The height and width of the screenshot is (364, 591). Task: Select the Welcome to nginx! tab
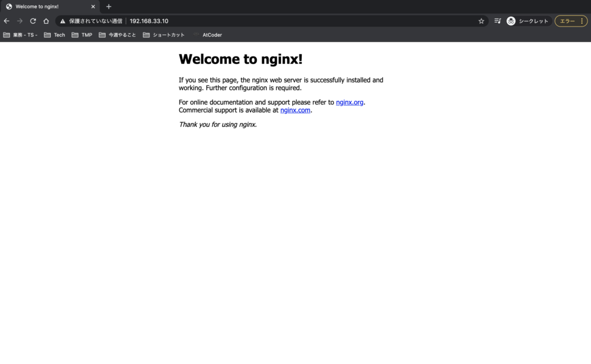50,6
